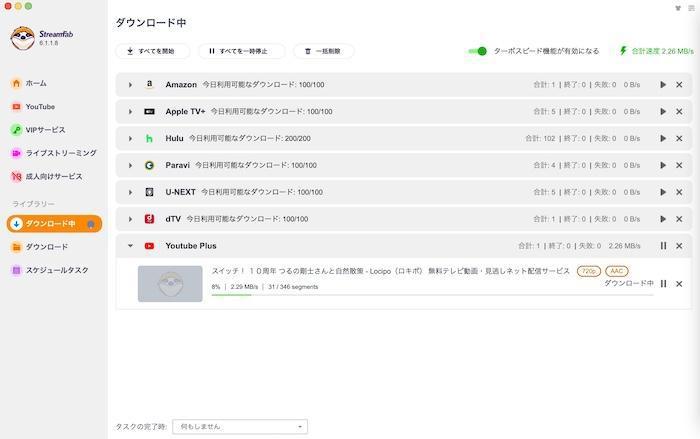Screen dimensions: 700x439
Task: Pause the スイッチ！ video download
Action: click(663, 284)
